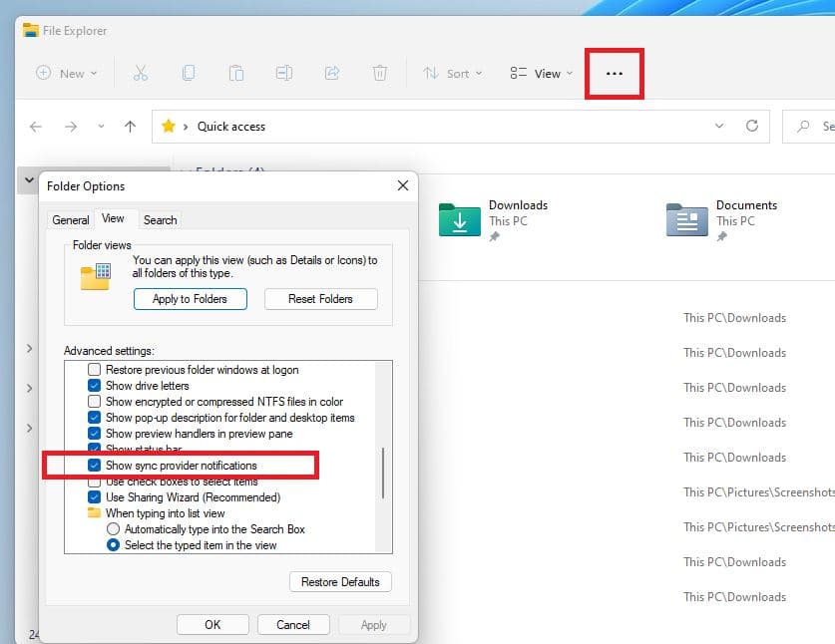Click the Apply to Folders button
The height and width of the screenshot is (644, 835).
pyautogui.click(x=190, y=299)
